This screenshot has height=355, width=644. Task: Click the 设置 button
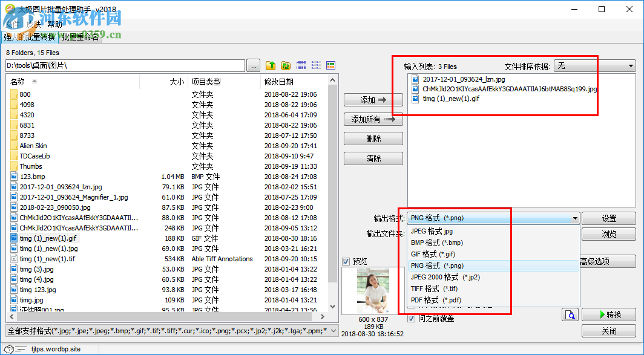pyautogui.click(x=609, y=218)
